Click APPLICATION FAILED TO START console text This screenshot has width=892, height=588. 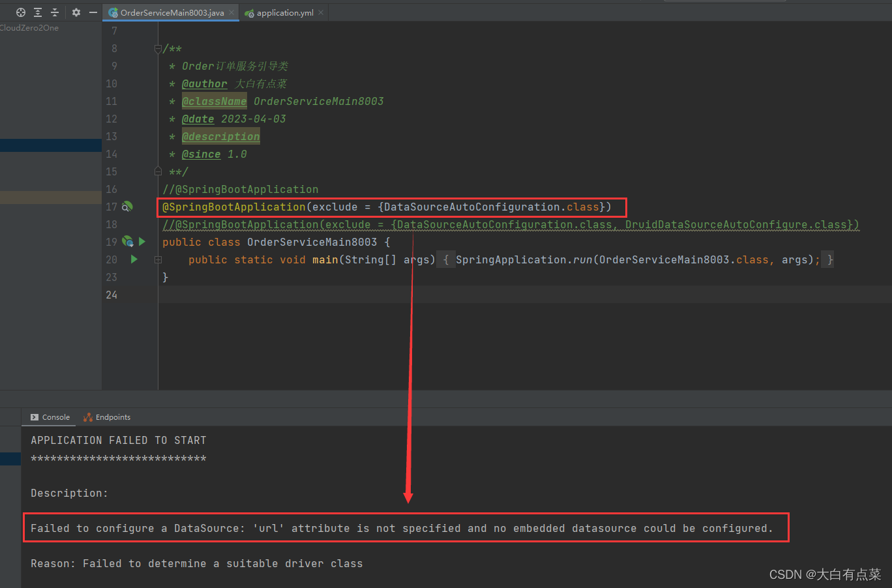tap(119, 440)
